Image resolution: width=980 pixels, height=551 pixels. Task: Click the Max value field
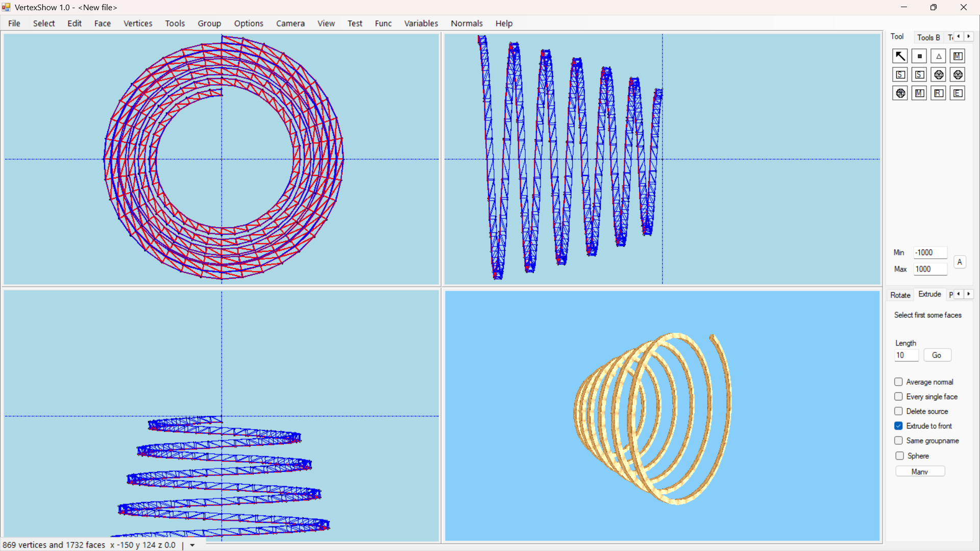(929, 269)
